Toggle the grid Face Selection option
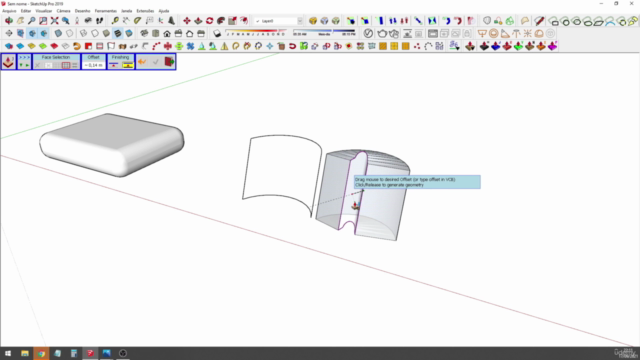Image resolution: width=640 pixels, height=360 pixels. pos(66,65)
